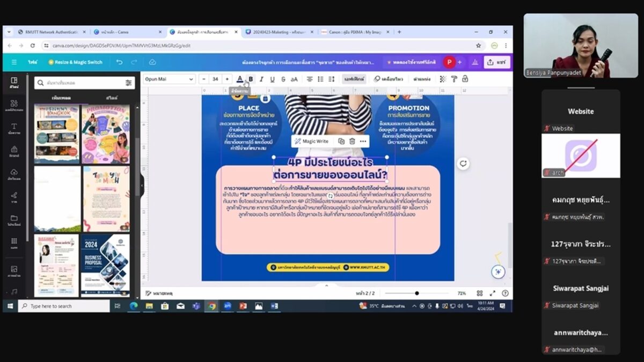Click the template search field
Image resolution: width=644 pixels, height=362 pixels.
click(83, 83)
